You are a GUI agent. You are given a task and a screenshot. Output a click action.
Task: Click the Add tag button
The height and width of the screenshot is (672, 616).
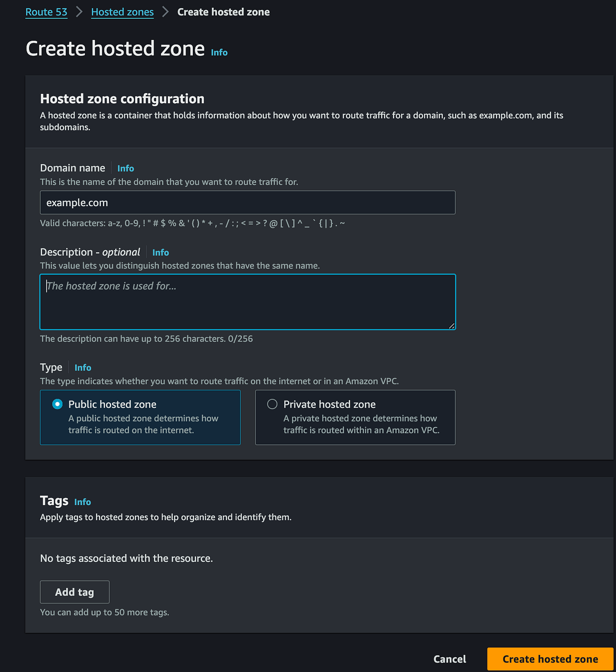pyautogui.click(x=74, y=592)
